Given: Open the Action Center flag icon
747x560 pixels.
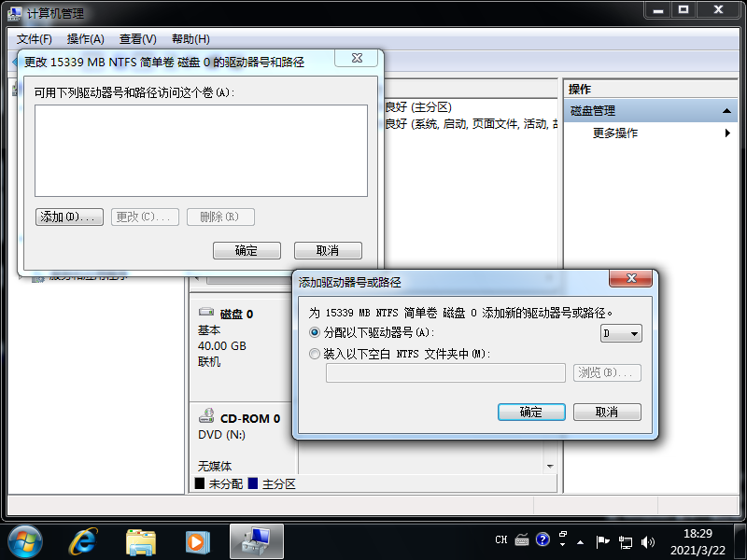Looking at the screenshot, I should tap(603, 539).
